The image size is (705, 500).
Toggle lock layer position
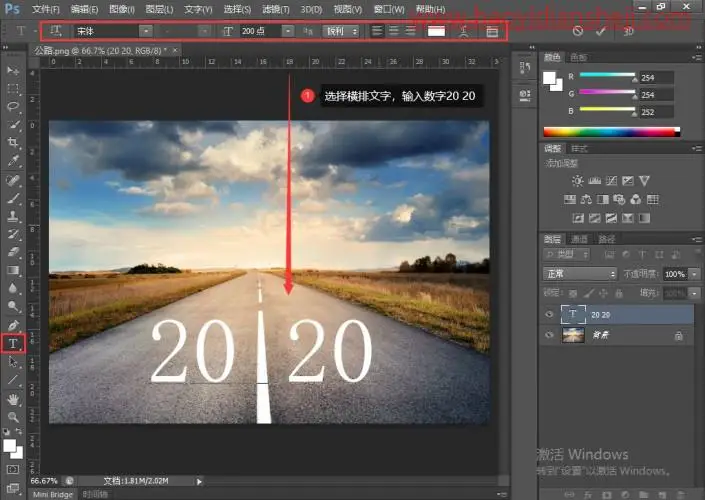coord(603,294)
